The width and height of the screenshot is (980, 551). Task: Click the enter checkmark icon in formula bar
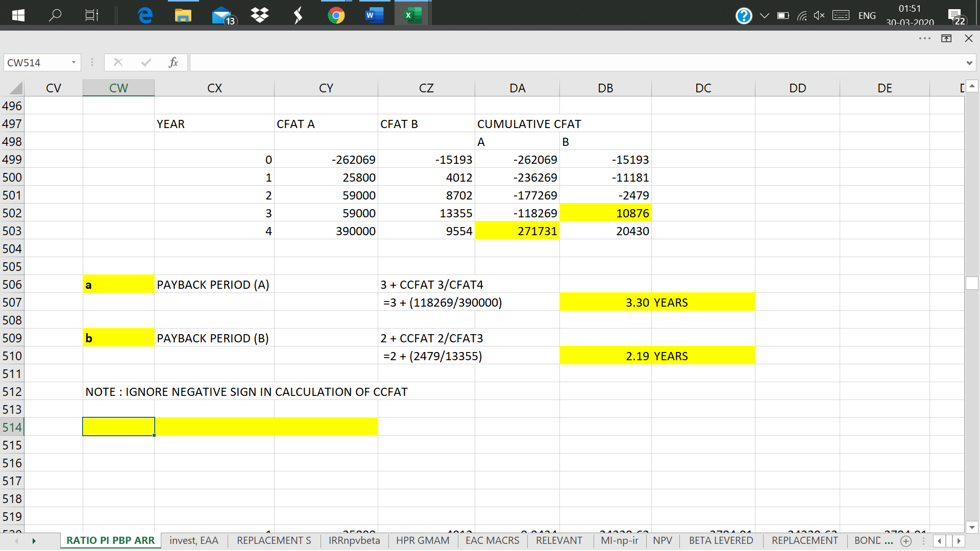pos(146,62)
